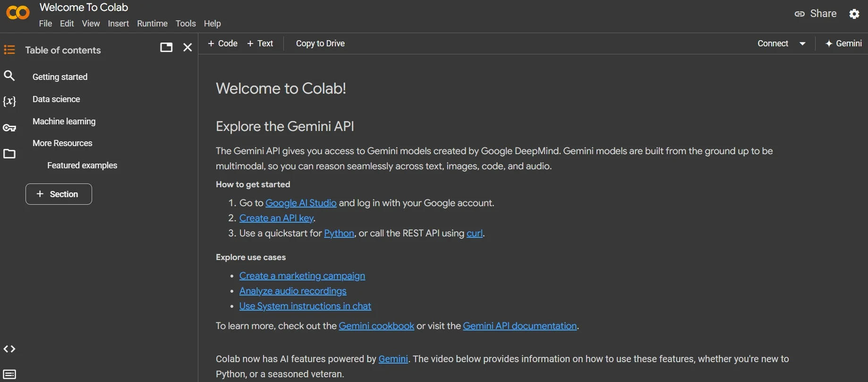868x382 pixels.
Task: Open the Google AI Studio link
Action: pos(301,203)
